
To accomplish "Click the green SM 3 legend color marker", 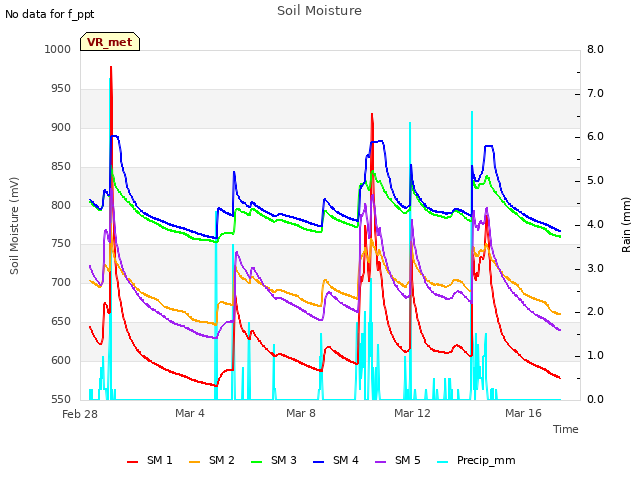I will point(256,462).
